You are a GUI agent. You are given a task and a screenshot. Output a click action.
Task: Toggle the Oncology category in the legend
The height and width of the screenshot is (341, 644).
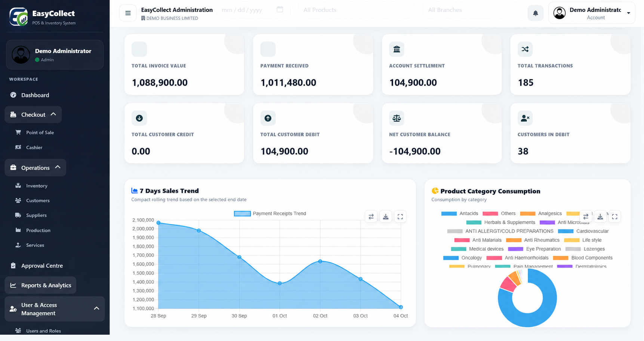coord(463,258)
